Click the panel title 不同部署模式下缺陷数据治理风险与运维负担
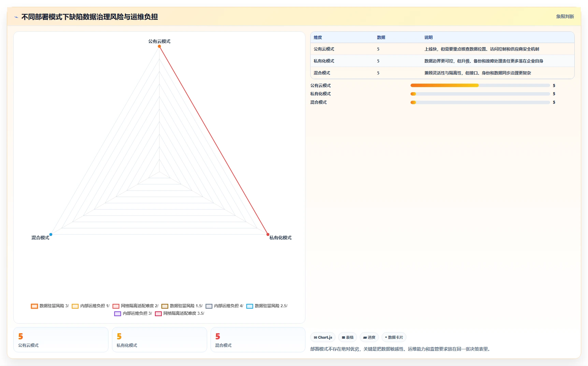Screen dimensions: 588x366 [x=89, y=17]
